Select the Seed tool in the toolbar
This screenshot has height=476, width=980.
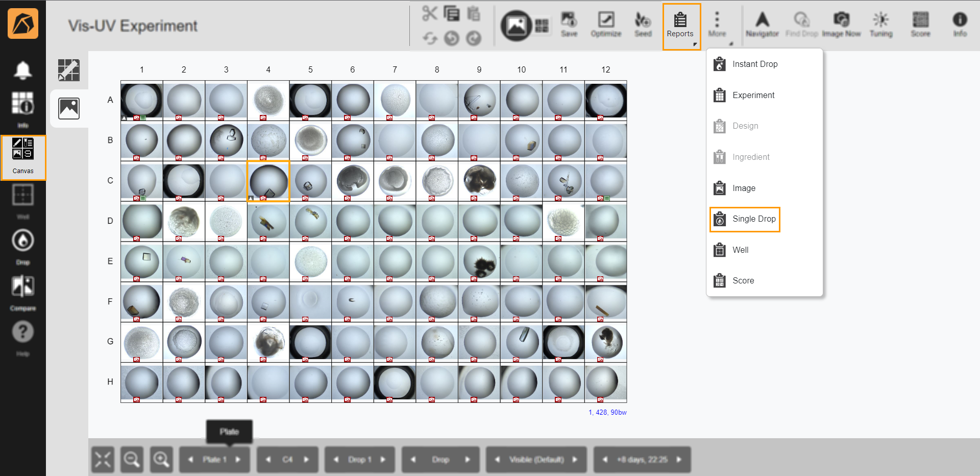643,23
